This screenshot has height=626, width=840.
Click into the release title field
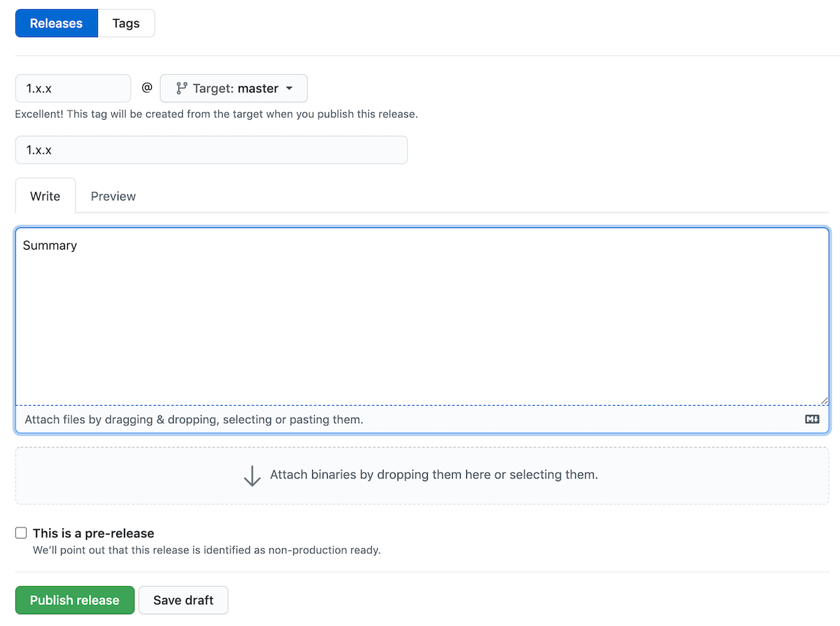[211, 150]
